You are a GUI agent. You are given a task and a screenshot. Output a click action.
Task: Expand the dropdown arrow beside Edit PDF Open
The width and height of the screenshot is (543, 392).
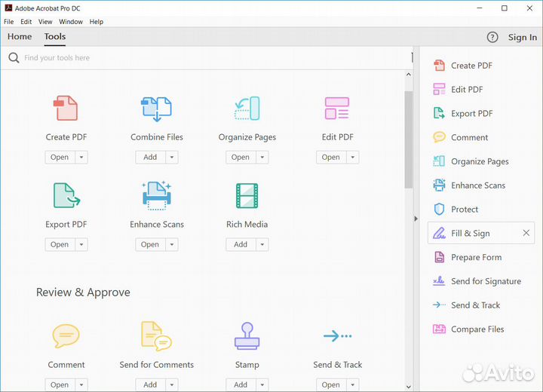pos(352,158)
